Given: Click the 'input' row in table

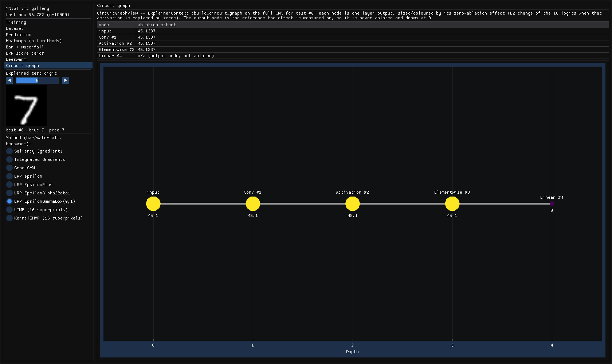Looking at the screenshot, I should (x=353, y=31).
